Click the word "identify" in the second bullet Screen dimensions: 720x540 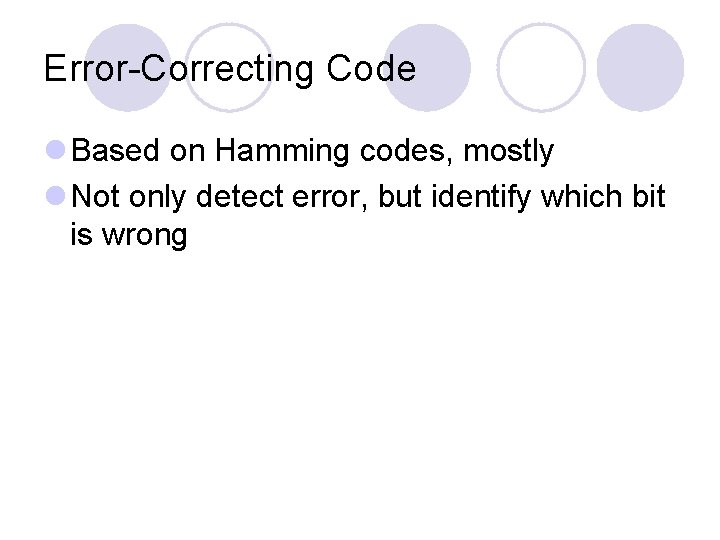coord(481,198)
